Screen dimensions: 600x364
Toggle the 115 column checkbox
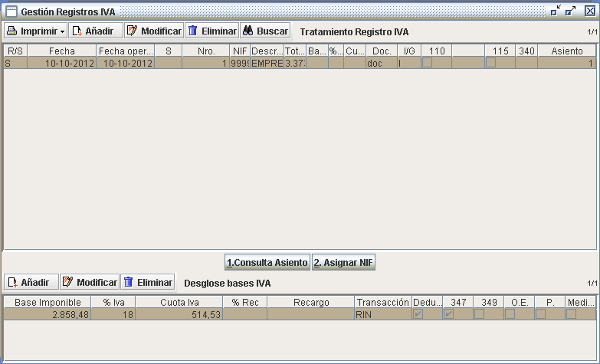491,62
